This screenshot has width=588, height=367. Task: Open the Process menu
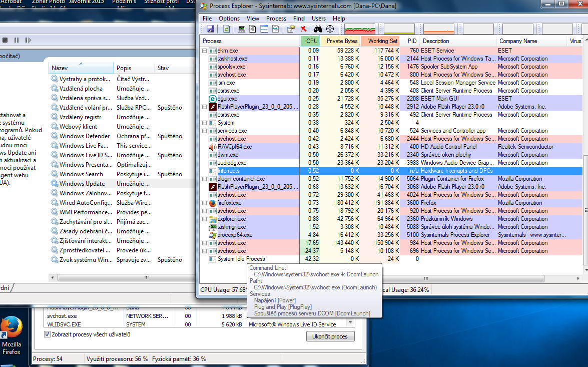coord(276,19)
